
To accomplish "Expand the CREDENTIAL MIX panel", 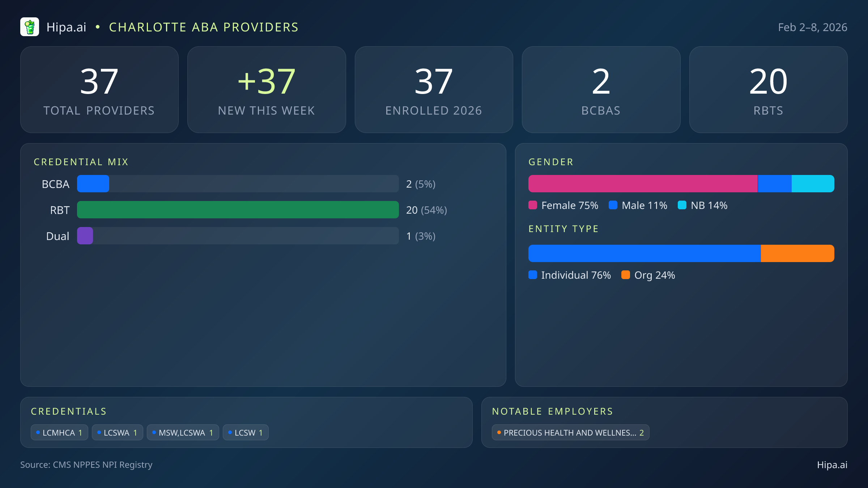I will click(x=81, y=162).
